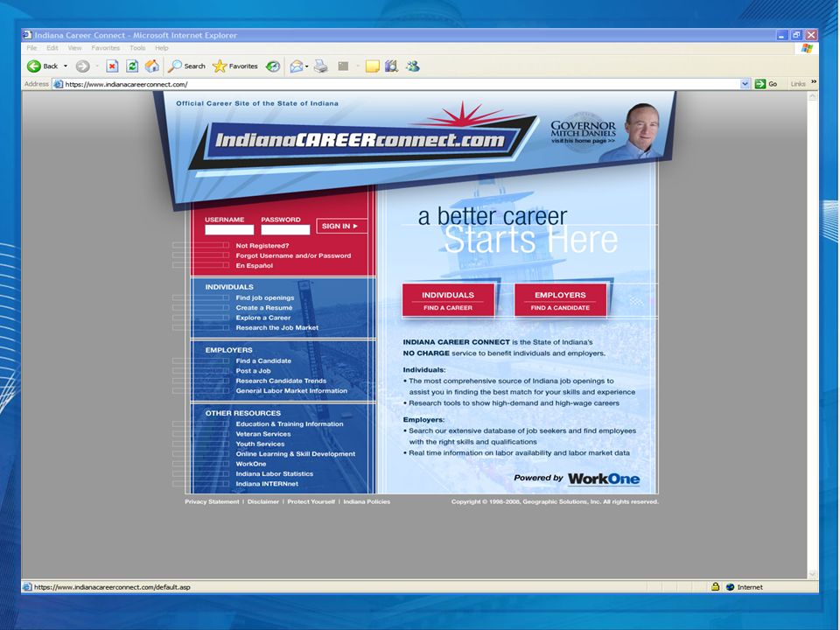The height and width of the screenshot is (630, 840).
Task: Open Research Candidate Trends link
Action: coord(281,381)
